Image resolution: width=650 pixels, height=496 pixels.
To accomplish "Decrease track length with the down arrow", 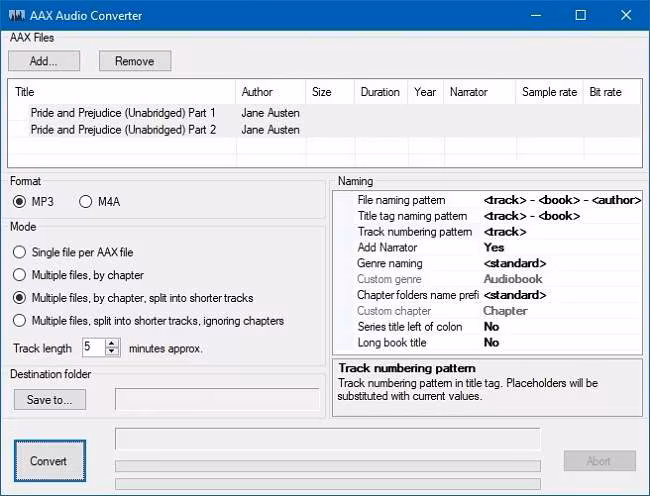I will coord(112,352).
